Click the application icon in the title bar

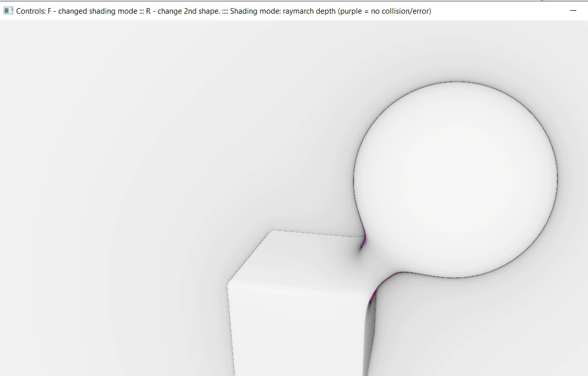pos(8,11)
